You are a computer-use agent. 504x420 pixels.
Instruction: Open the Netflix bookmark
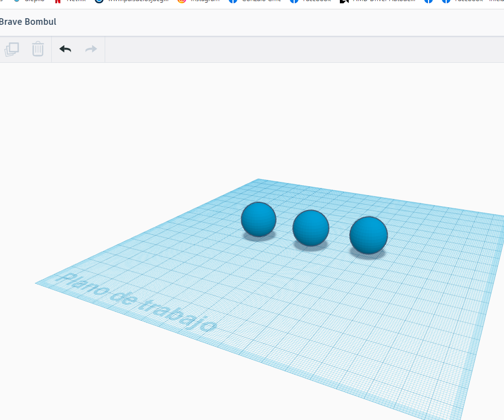tap(70, 1)
